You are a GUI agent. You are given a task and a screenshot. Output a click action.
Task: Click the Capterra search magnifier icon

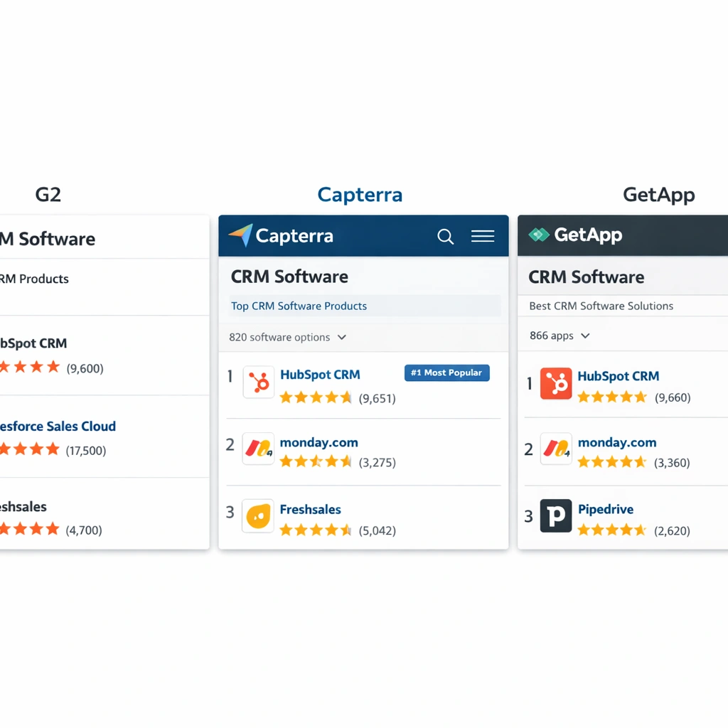click(445, 237)
